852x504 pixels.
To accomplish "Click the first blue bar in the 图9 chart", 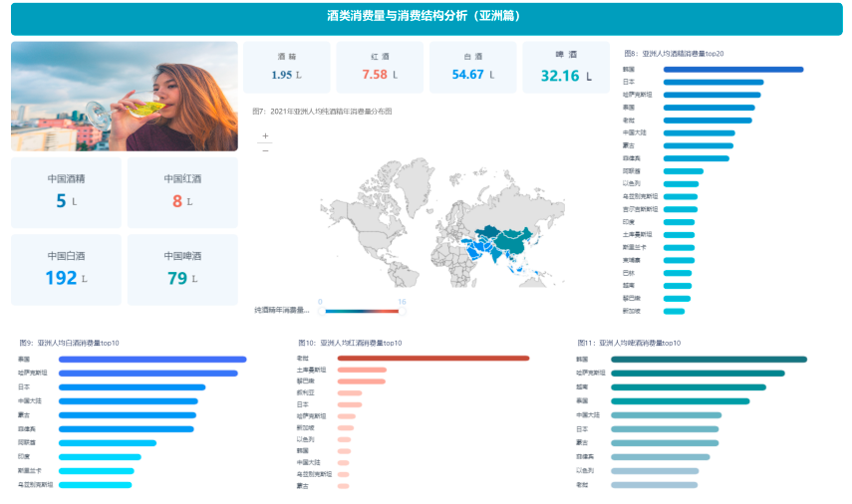I will [152, 359].
